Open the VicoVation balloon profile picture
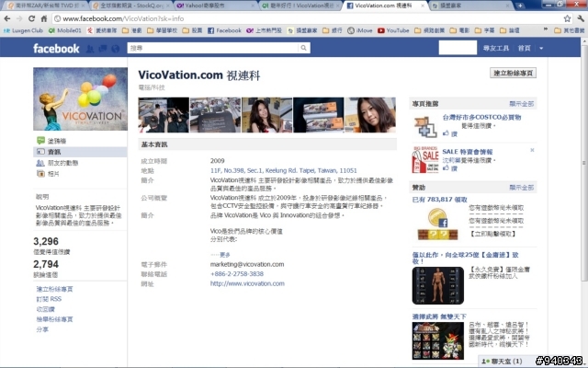Viewport: 588px width, 368px height. (x=80, y=98)
